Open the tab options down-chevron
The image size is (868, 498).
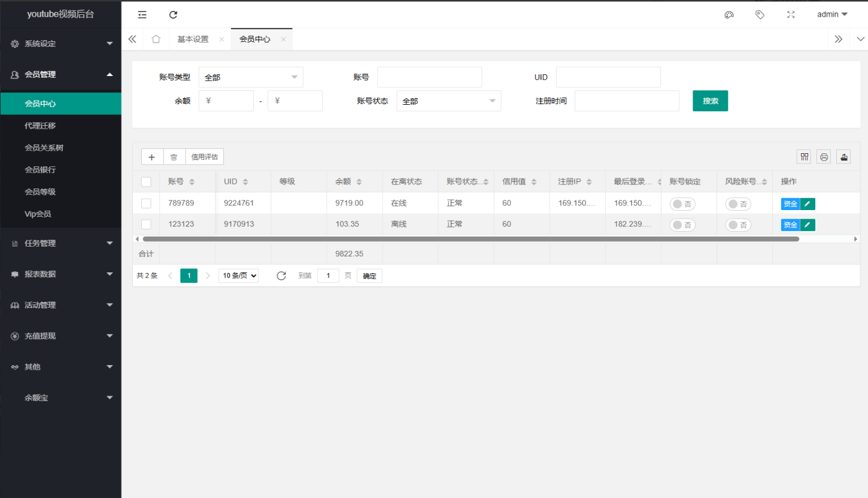pyautogui.click(x=860, y=39)
